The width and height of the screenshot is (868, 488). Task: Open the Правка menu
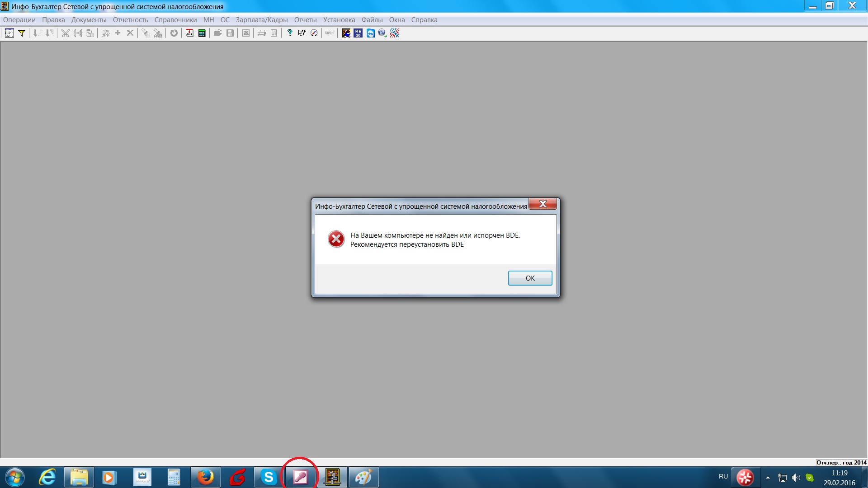53,20
